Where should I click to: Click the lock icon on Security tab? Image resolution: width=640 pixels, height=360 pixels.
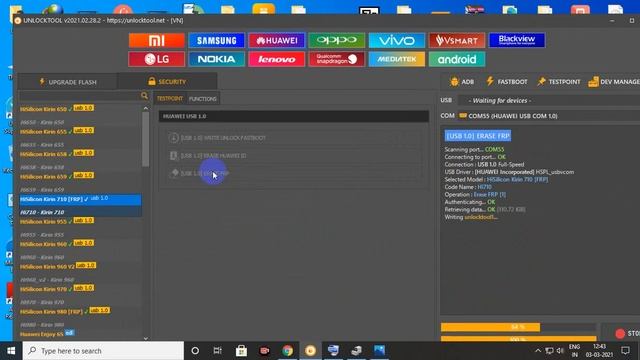(152, 81)
